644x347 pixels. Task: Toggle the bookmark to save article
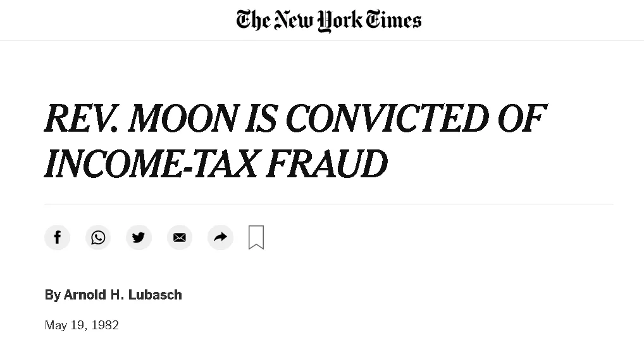(256, 237)
